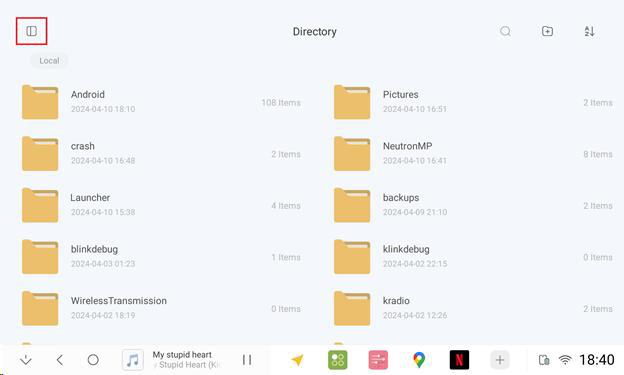Toggle the sidebar panel icon
This screenshot has height=375, width=624.
coord(31,31)
